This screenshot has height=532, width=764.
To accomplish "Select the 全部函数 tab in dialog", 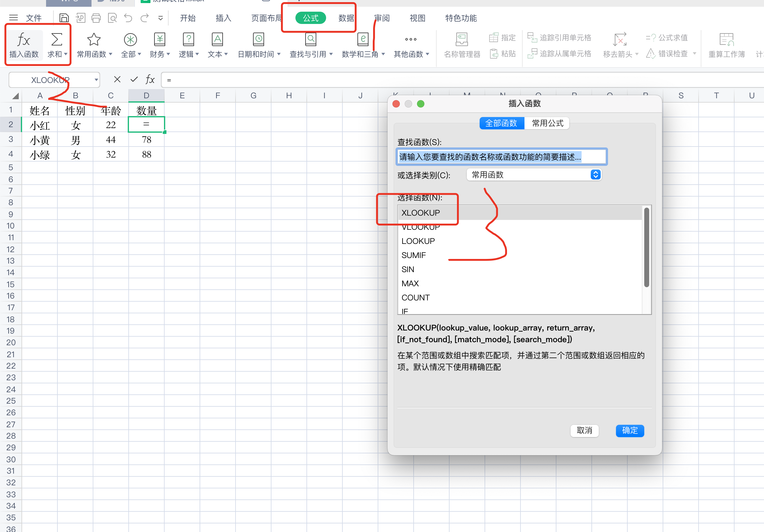I will (501, 123).
